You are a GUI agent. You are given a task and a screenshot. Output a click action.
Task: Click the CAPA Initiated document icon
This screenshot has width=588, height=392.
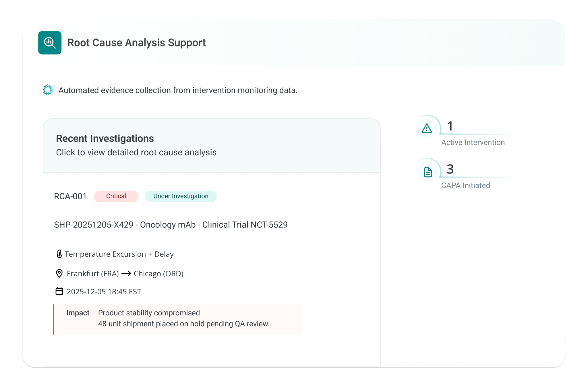coord(428,172)
